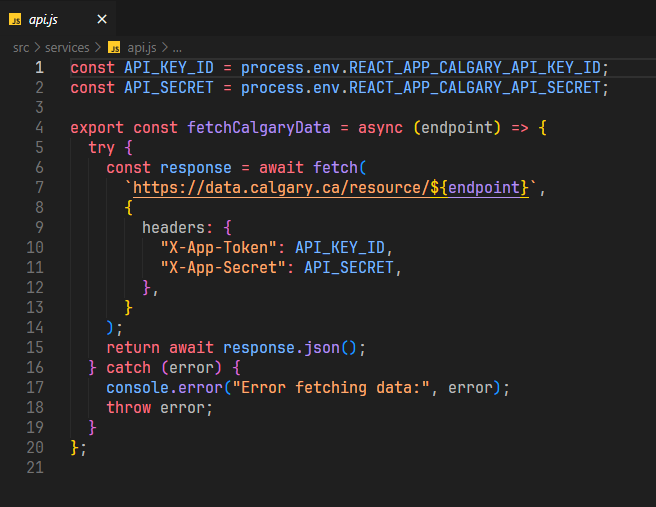Click API_KEY_ID value on line 10

click(340, 248)
